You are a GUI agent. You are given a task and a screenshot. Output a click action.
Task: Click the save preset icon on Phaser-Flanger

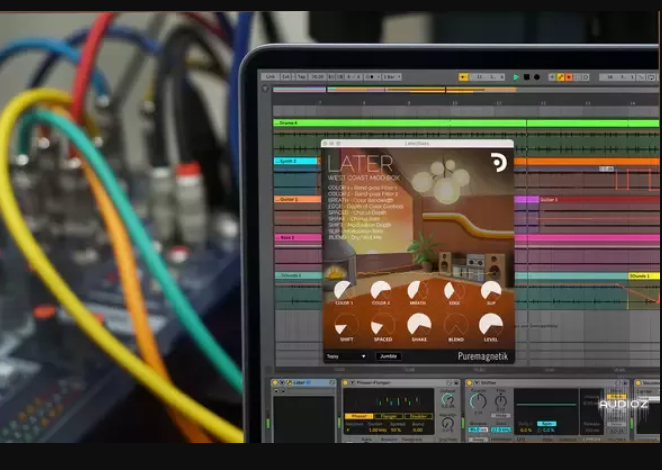(456, 383)
